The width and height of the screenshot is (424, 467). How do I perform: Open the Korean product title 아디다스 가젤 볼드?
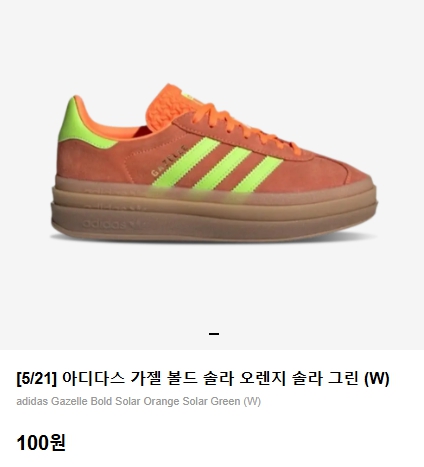(x=203, y=378)
